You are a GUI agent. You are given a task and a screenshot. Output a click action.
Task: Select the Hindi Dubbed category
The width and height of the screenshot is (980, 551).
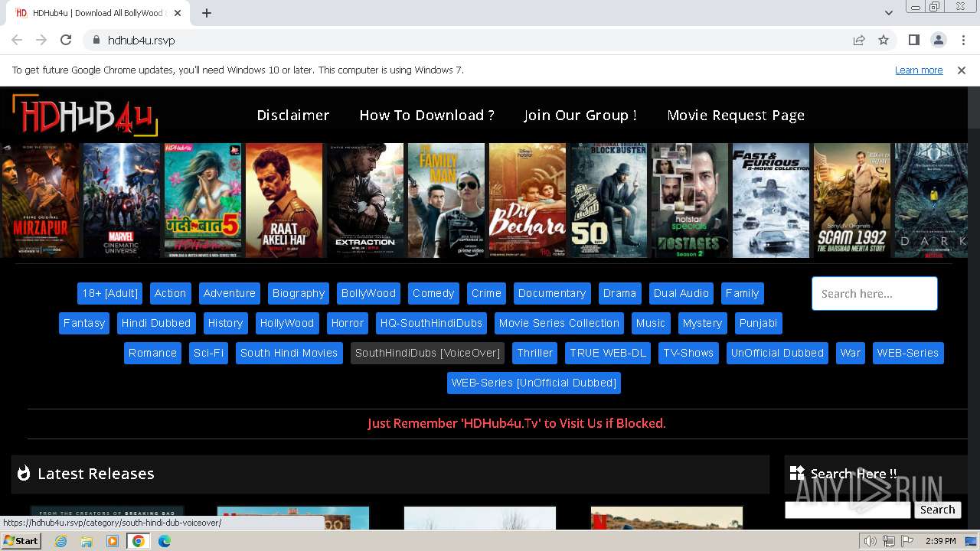(x=156, y=323)
